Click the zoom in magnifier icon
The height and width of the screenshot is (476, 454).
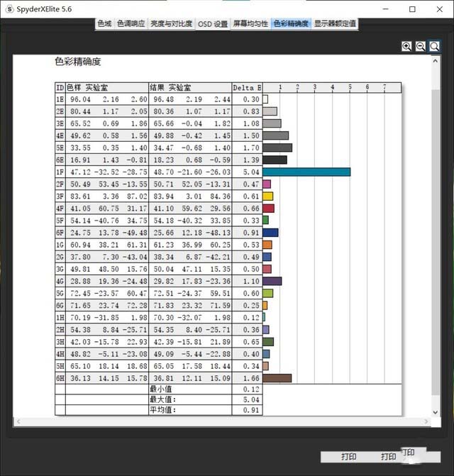click(406, 46)
